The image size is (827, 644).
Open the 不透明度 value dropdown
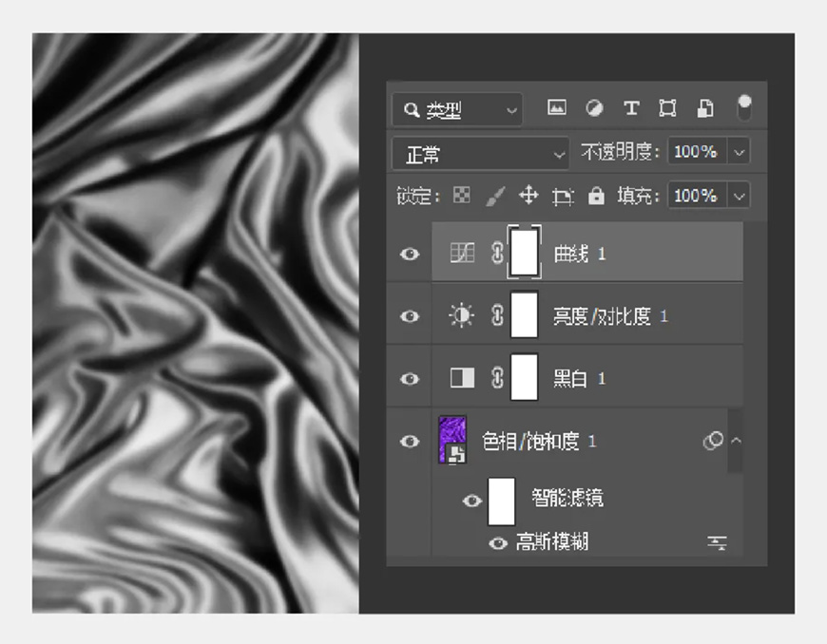tap(737, 152)
